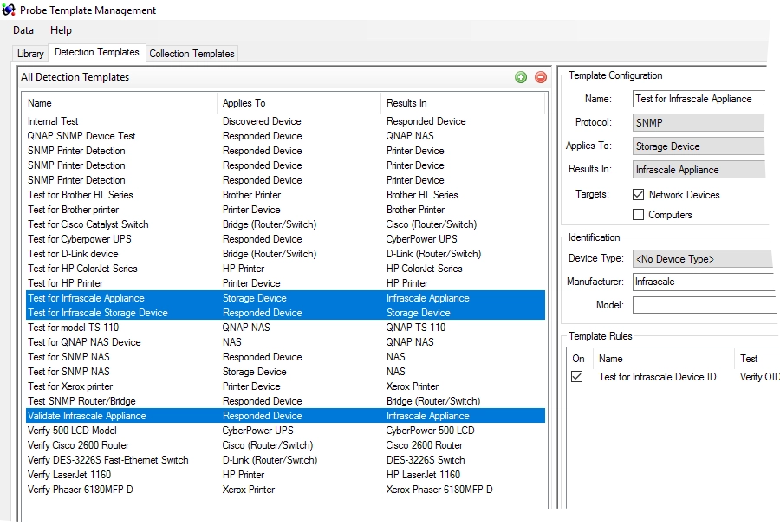Select the Verify Cisco 2600 Router template

(285, 445)
